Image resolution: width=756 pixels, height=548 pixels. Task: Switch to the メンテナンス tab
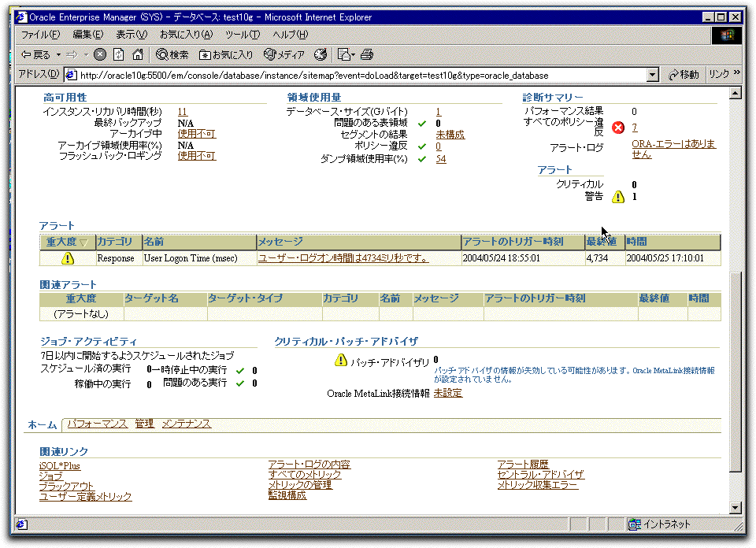(x=186, y=424)
